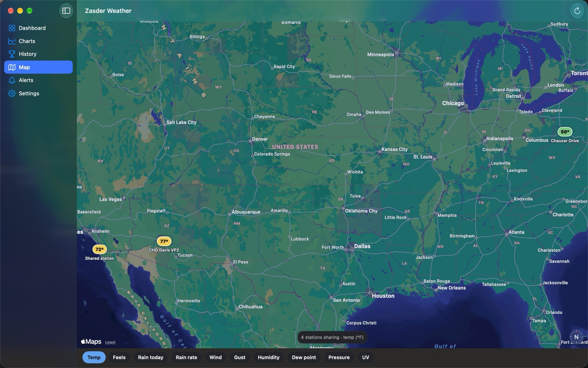Viewport: 588px width, 368px height.
Task: Click '4 stations sharing' status label
Action: click(332, 337)
